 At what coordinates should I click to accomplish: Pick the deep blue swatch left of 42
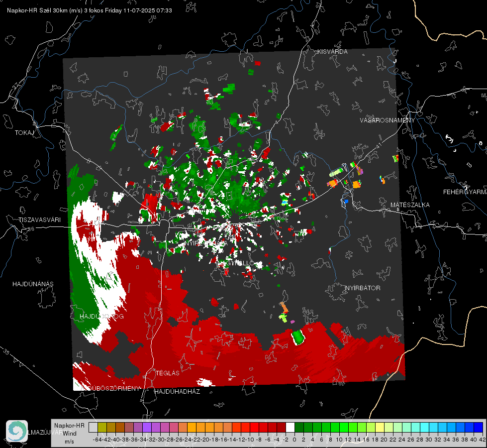point(479,427)
